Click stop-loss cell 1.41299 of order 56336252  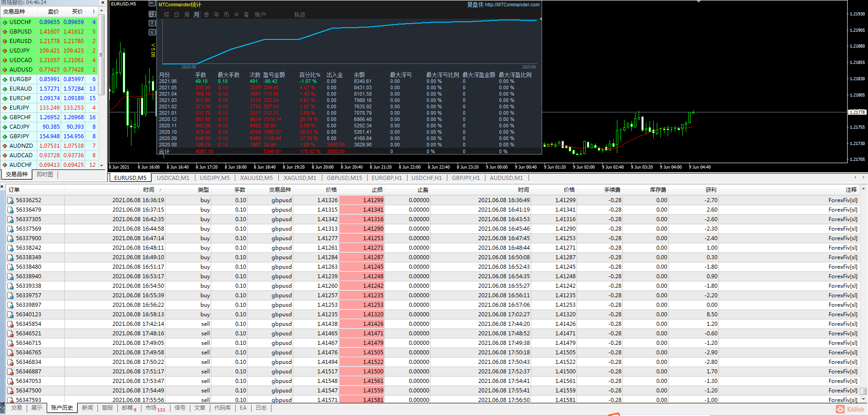click(x=362, y=200)
